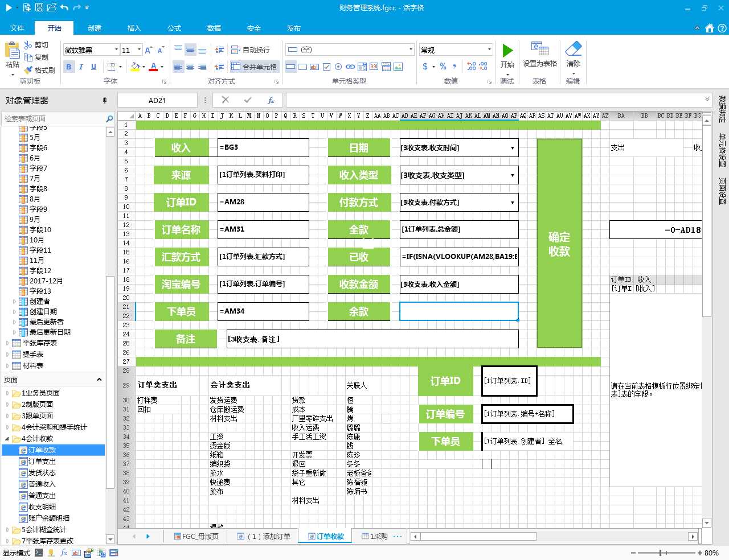Toggle Underline formatting
The image size is (729, 560).
coord(94,67)
